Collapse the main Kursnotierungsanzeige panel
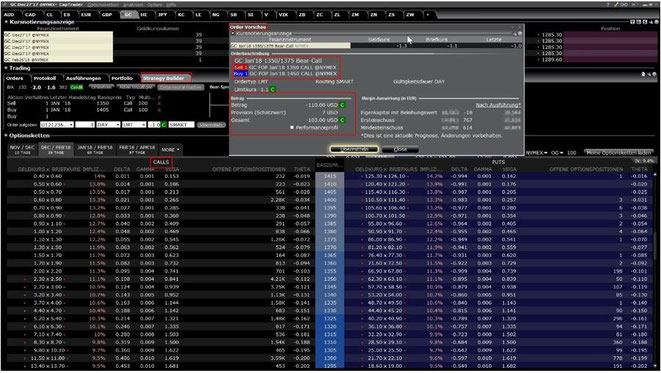Viewport: 661px width, 373px height. click(x=6, y=21)
